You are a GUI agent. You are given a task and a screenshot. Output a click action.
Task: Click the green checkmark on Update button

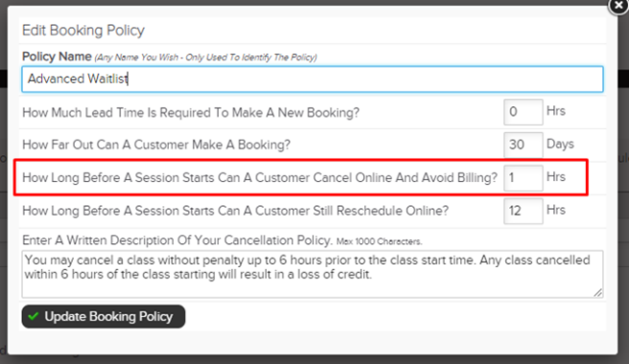pos(34,316)
